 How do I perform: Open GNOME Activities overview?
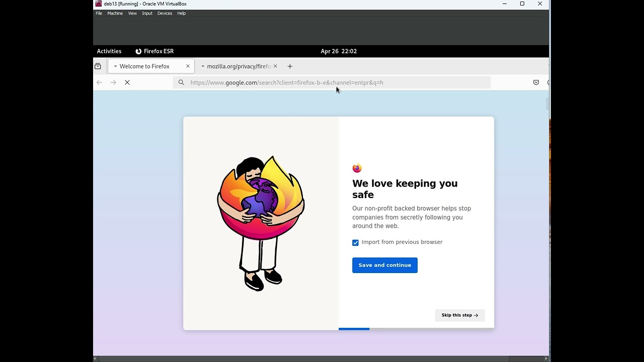point(109,51)
